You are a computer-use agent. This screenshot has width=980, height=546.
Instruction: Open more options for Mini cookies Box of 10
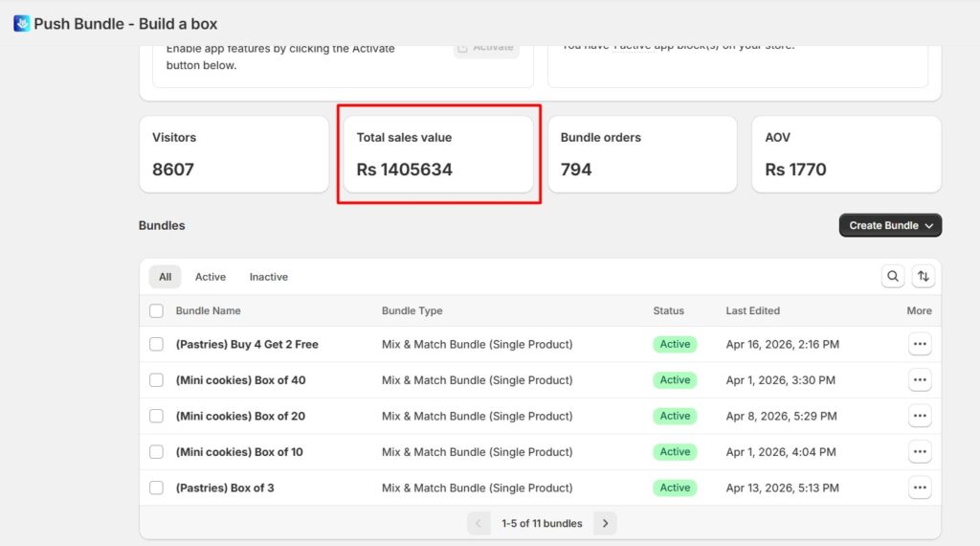(920, 452)
